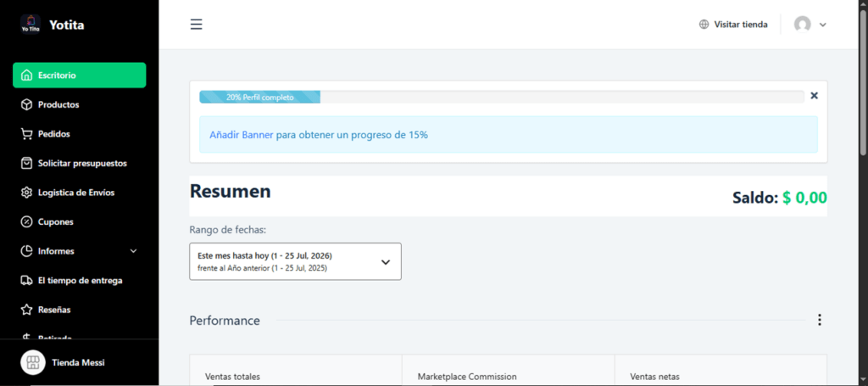Open Solicitar presupuestos menu item

79,164
